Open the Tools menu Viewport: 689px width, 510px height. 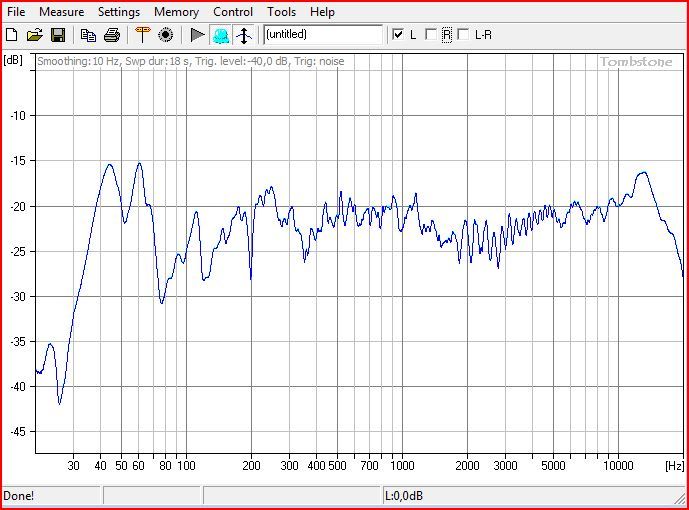(281, 12)
